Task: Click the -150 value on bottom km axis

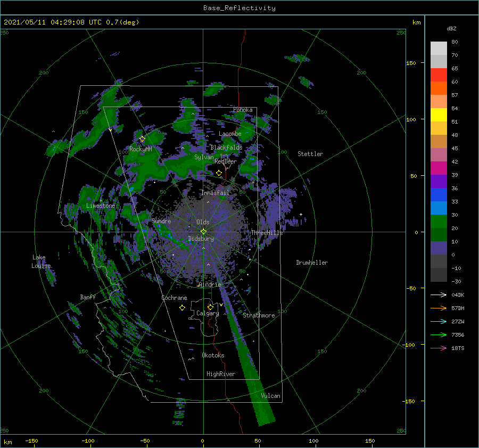Action: point(31,441)
